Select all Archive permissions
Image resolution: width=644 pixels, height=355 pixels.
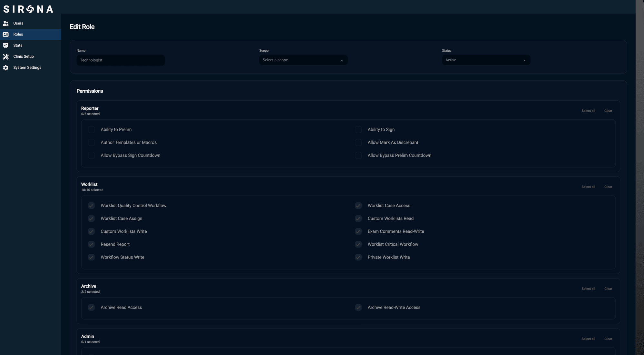pyautogui.click(x=588, y=289)
